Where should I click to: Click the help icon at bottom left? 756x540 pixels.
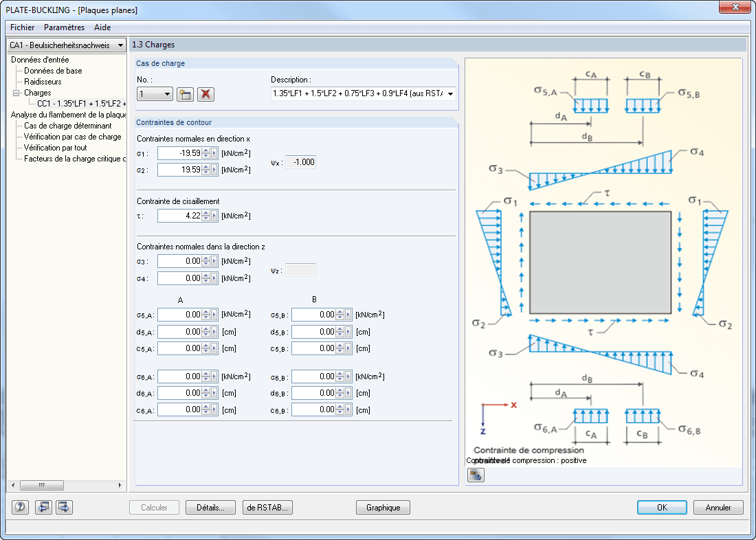point(20,507)
